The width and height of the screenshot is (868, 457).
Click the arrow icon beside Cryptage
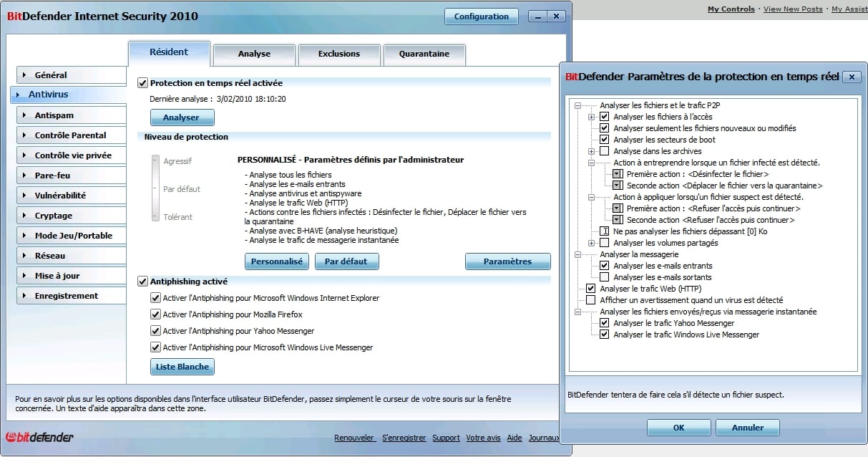tap(24, 216)
